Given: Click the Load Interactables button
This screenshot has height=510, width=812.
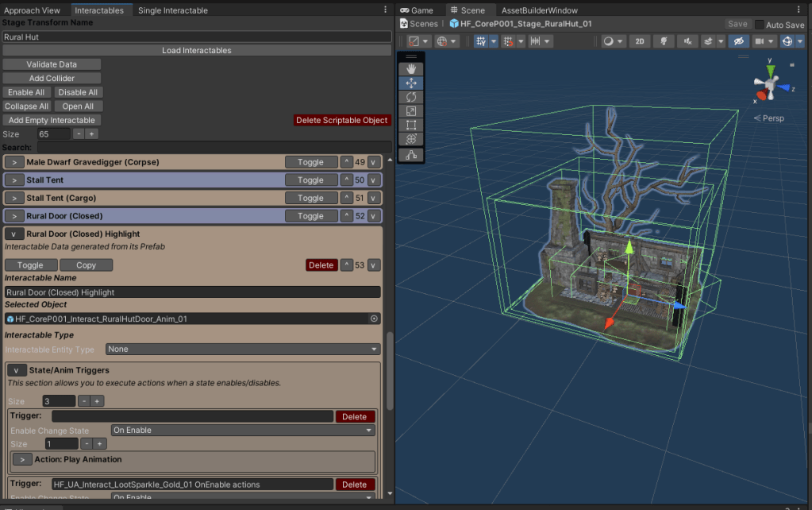Looking at the screenshot, I should tap(197, 51).
